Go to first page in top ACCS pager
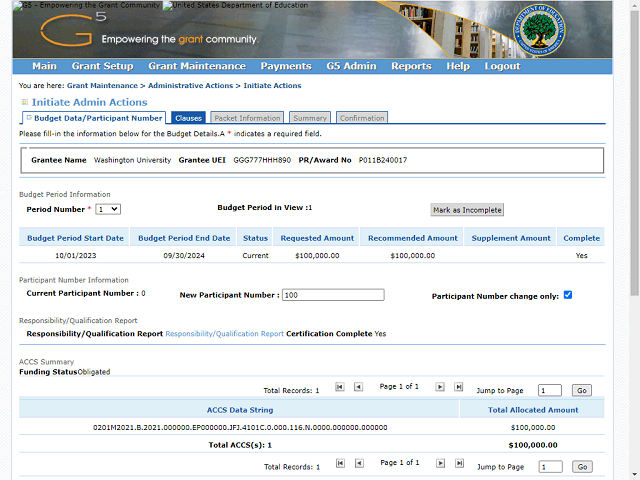 340,387
